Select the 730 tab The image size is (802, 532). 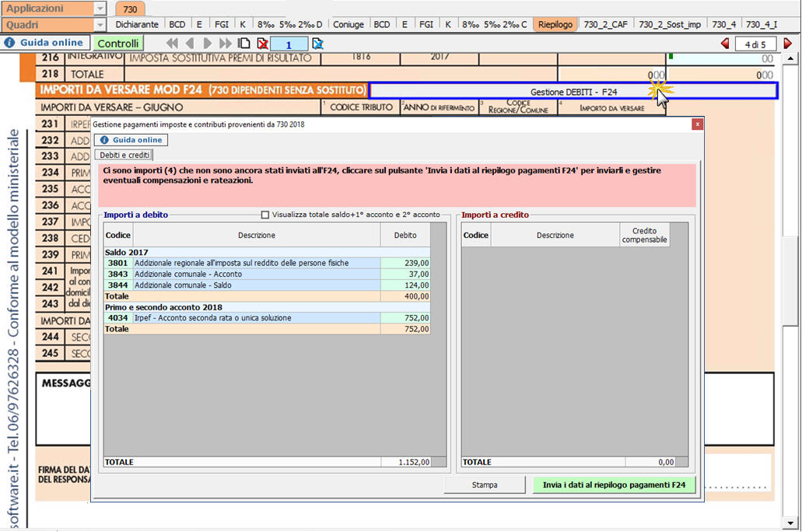click(130, 9)
